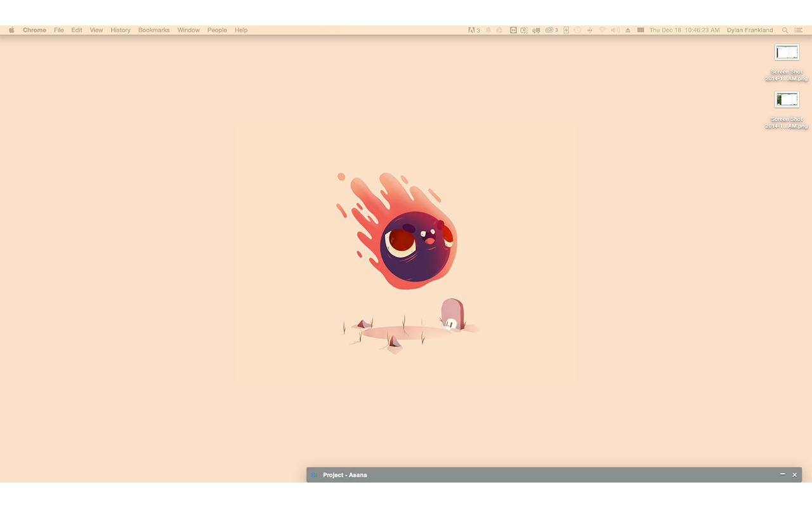The width and height of the screenshot is (812, 508).
Task: Click the date and time display
Action: coord(684,30)
